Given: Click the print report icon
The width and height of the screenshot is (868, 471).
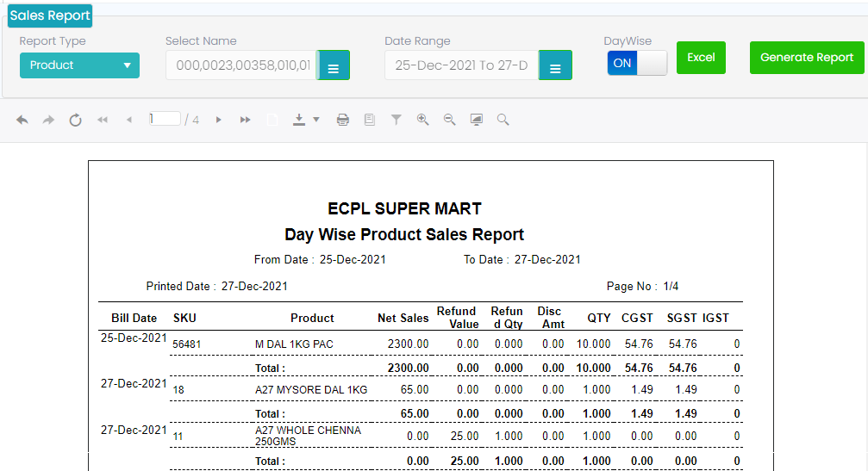Looking at the screenshot, I should (343, 121).
